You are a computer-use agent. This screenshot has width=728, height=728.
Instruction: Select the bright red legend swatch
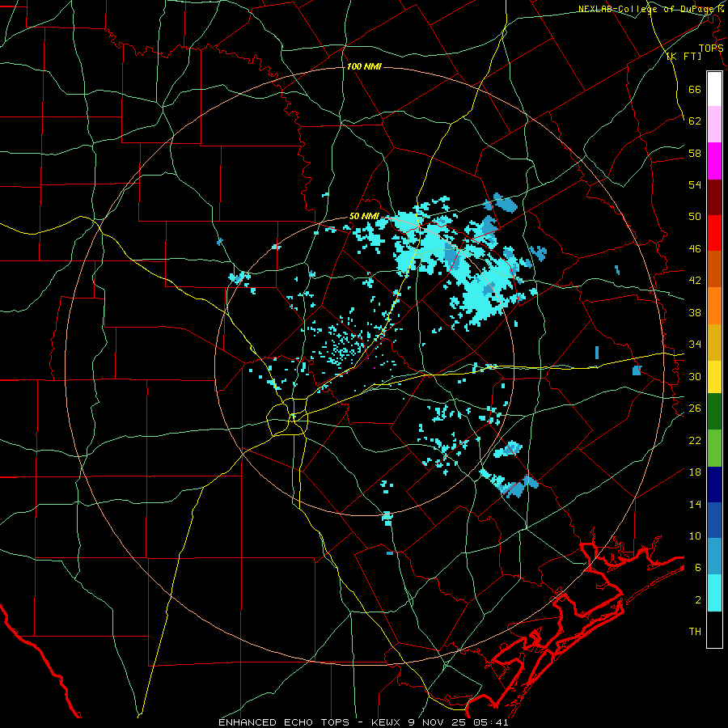tap(714, 233)
